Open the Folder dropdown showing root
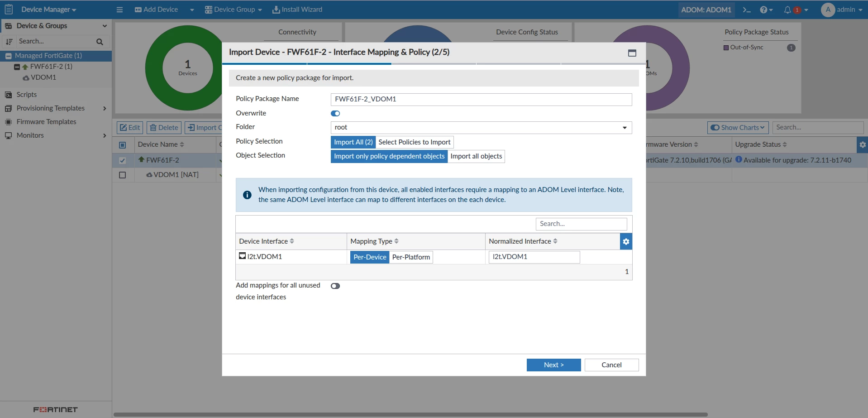 (482, 128)
